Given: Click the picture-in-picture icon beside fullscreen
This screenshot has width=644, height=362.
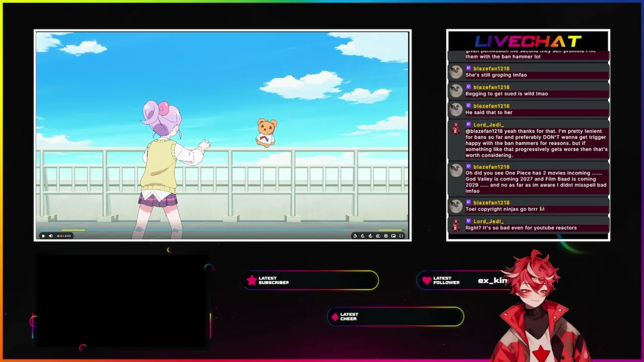Looking at the screenshot, I should [393, 236].
